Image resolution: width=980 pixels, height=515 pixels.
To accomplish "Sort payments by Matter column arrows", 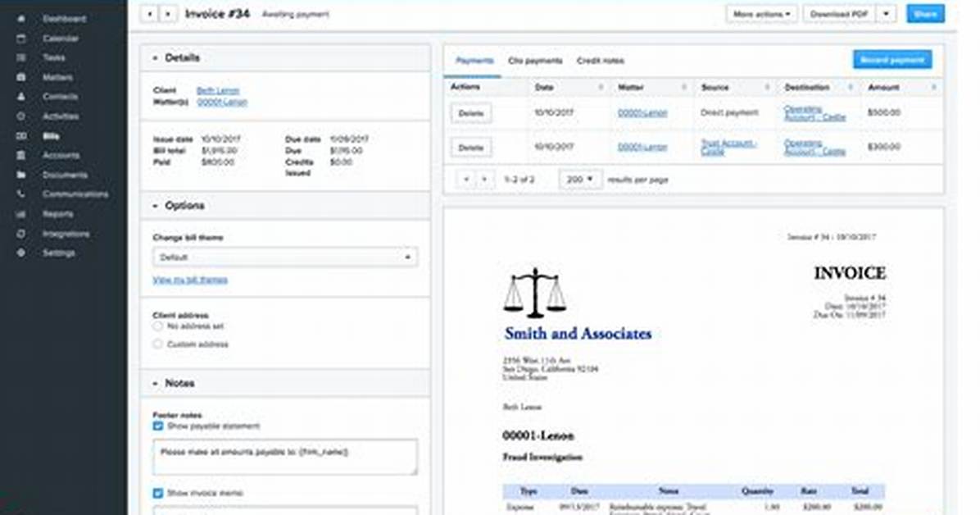I will pos(683,88).
